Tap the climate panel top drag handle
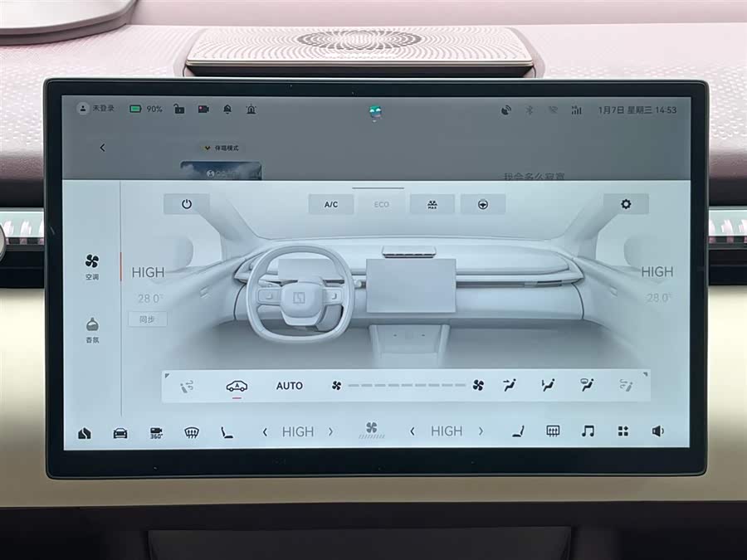This screenshot has height=560, width=747. 378,188
